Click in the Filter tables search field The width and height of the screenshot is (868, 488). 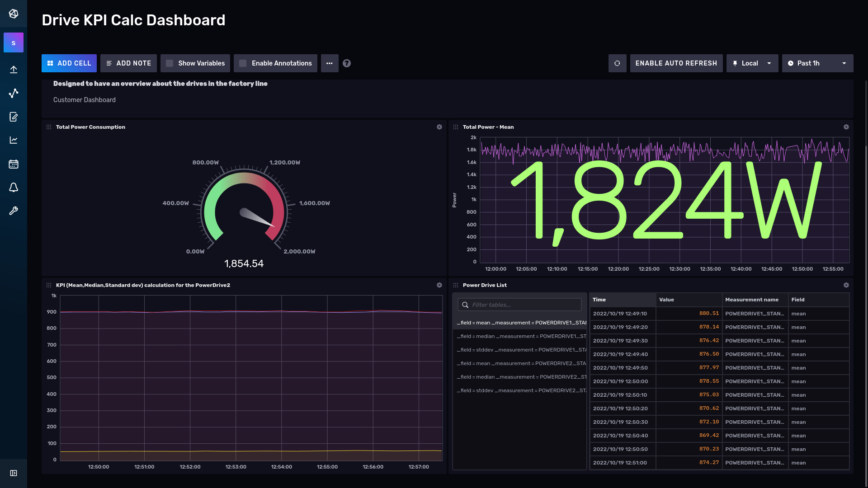coord(519,305)
